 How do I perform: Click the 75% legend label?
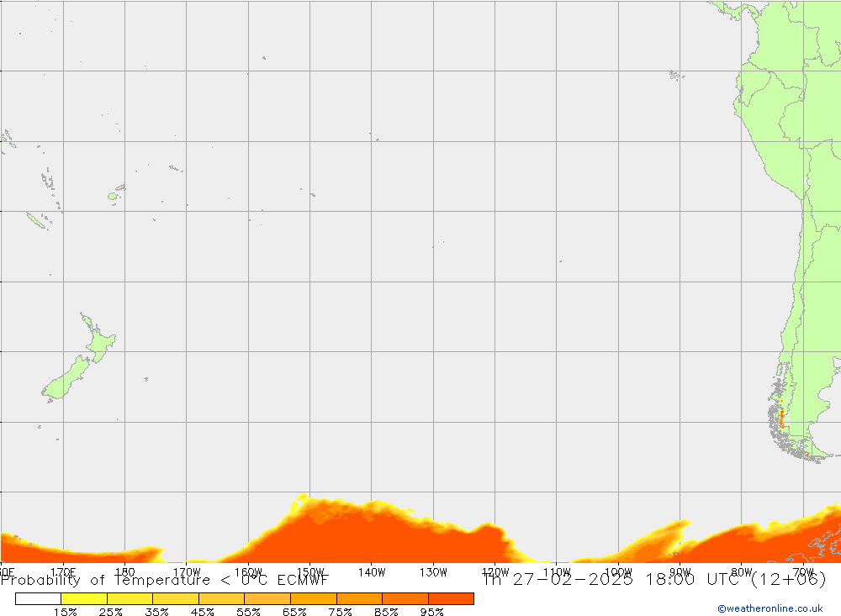coord(341,612)
